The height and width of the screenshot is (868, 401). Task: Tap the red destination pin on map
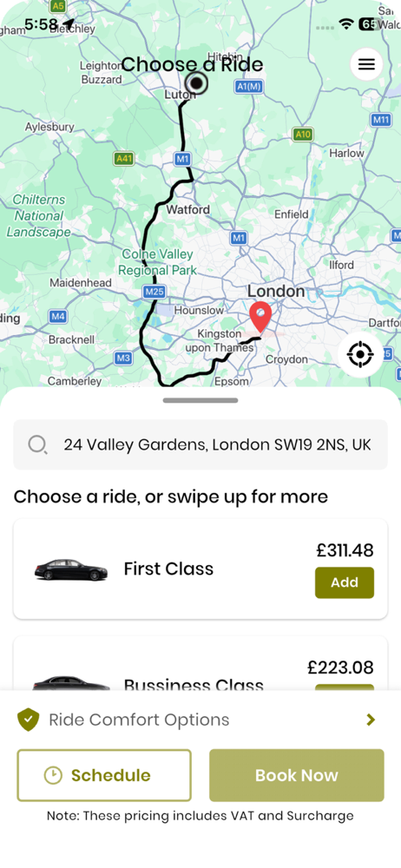[260, 317]
